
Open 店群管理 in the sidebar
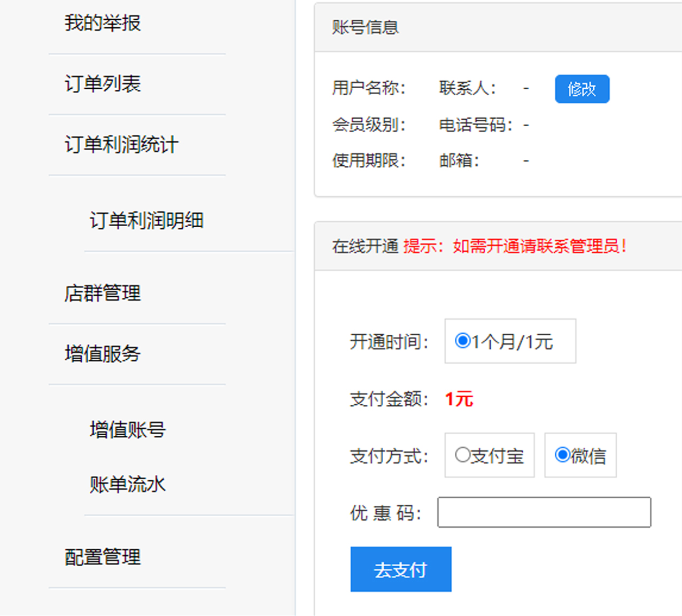103,293
